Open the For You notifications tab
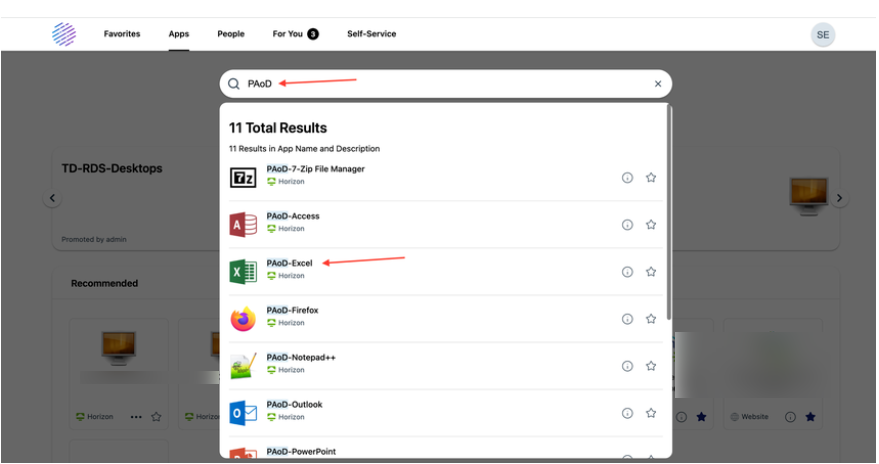The width and height of the screenshot is (879, 464). pyautogui.click(x=295, y=34)
